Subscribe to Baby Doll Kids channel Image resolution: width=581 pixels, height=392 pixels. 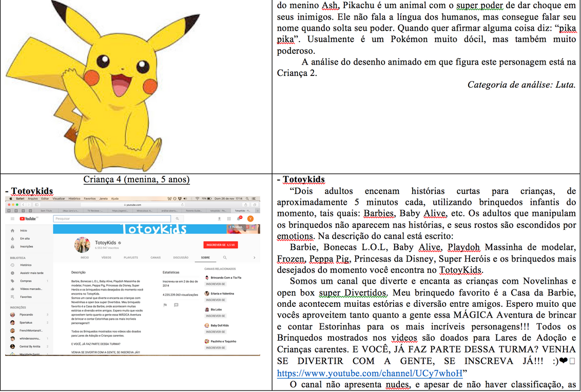point(216,332)
